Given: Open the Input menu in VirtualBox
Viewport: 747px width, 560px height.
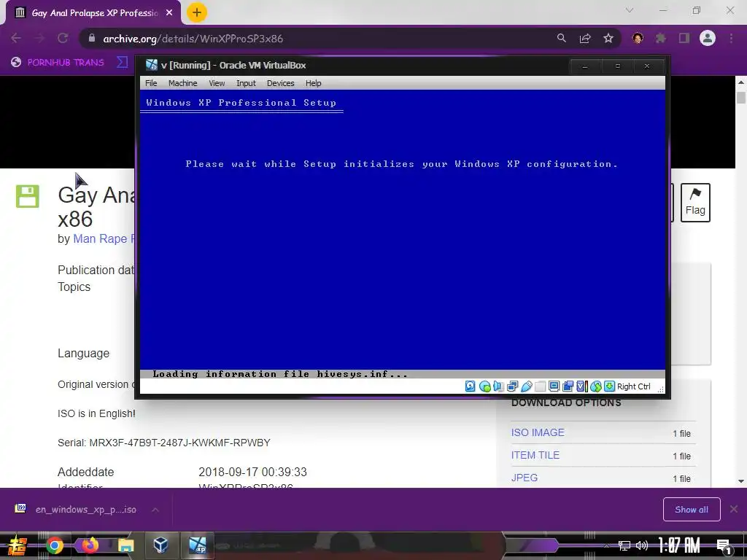Looking at the screenshot, I should coord(246,83).
